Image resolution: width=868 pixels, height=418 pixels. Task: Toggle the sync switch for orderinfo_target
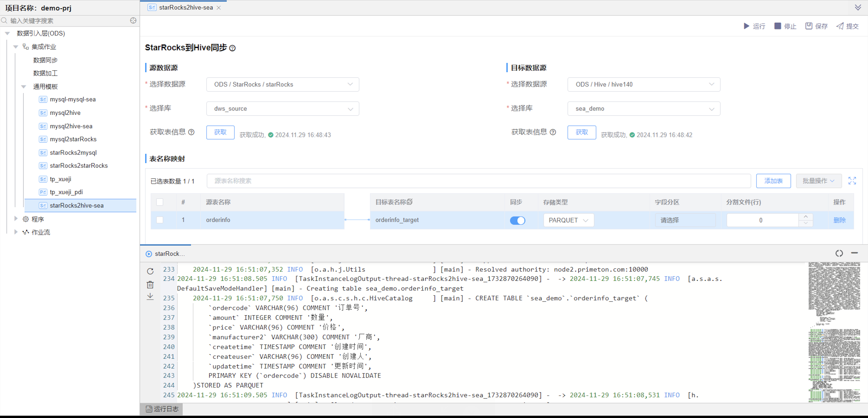517,220
